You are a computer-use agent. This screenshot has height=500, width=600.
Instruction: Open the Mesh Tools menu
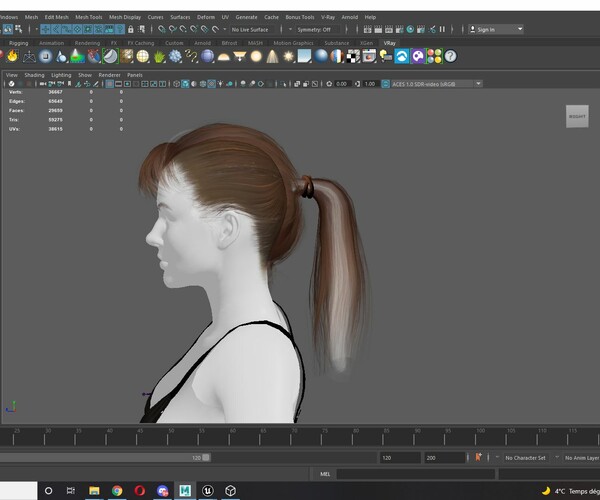click(x=88, y=17)
